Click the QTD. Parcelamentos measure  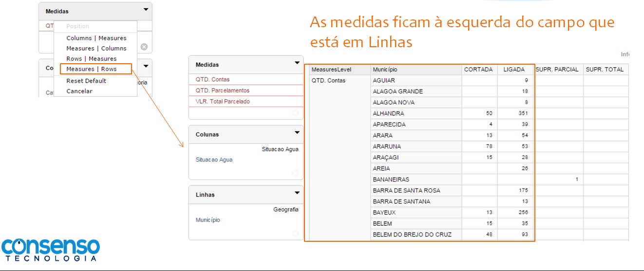tap(222, 90)
